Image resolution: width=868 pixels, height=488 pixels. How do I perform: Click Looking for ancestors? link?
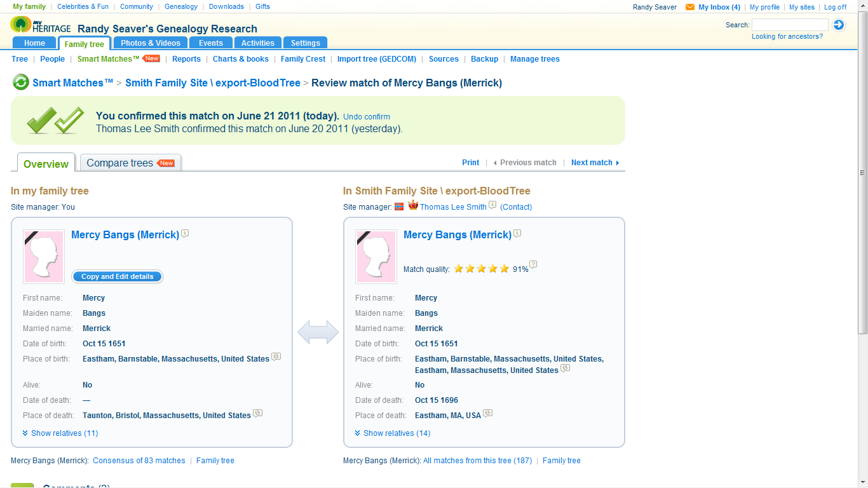tap(787, 36)
